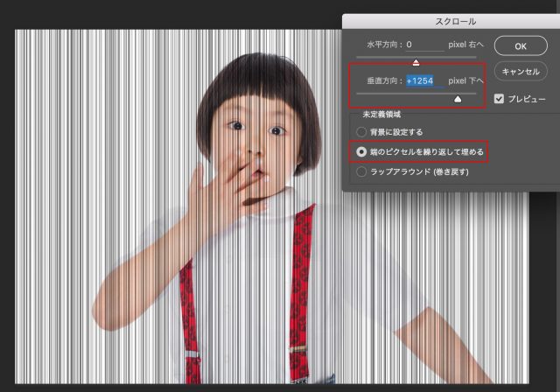Select ラップアラウンド (巻き戻す) radio button

[360, 172]
